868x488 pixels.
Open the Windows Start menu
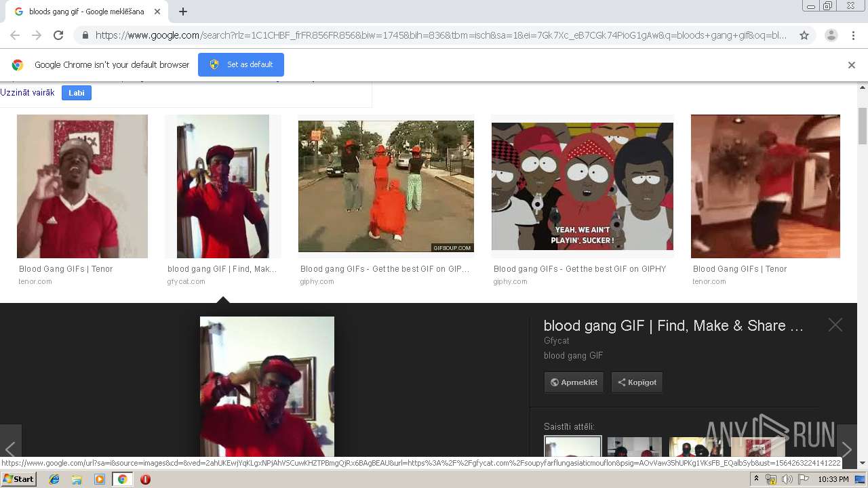point(18,479)
